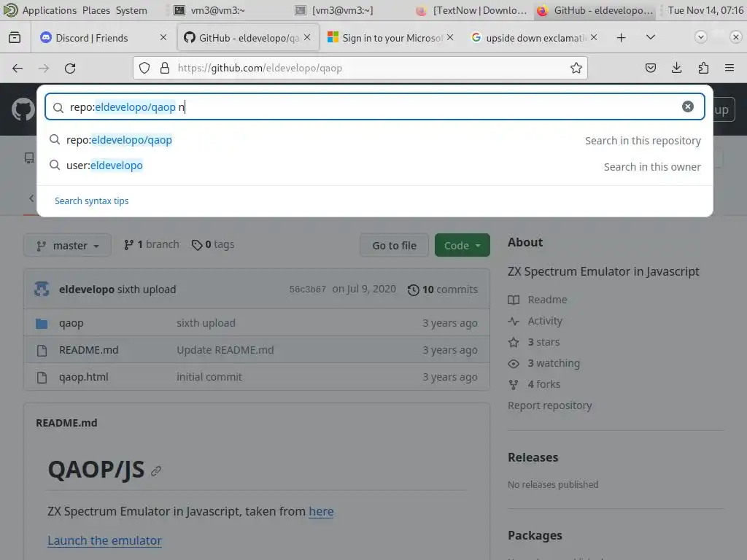The height and width of the screenshot is (560, 747).
Task: Go back to previous page
Action: (x=18, y=68)
